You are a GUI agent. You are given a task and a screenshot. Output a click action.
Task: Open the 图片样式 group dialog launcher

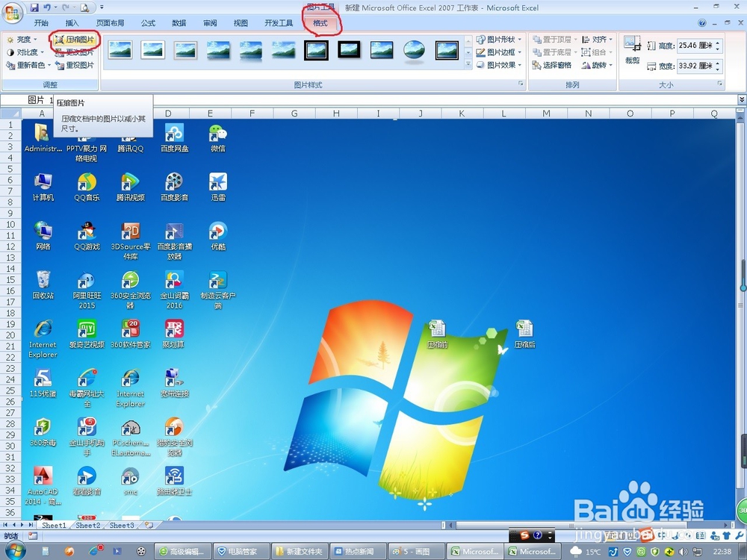click(521, 84)
